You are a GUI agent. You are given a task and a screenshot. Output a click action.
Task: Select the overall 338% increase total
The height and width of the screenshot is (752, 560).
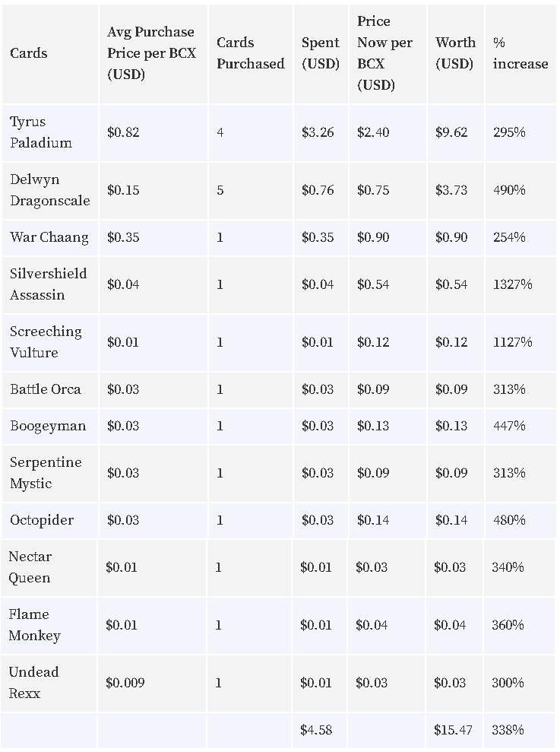(x=508, y=730)
